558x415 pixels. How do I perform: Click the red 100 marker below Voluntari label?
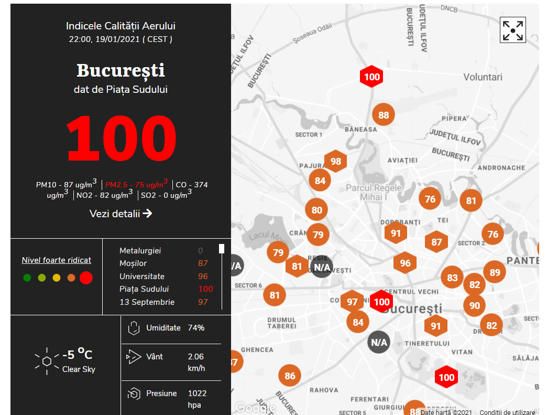pos(372,77)
